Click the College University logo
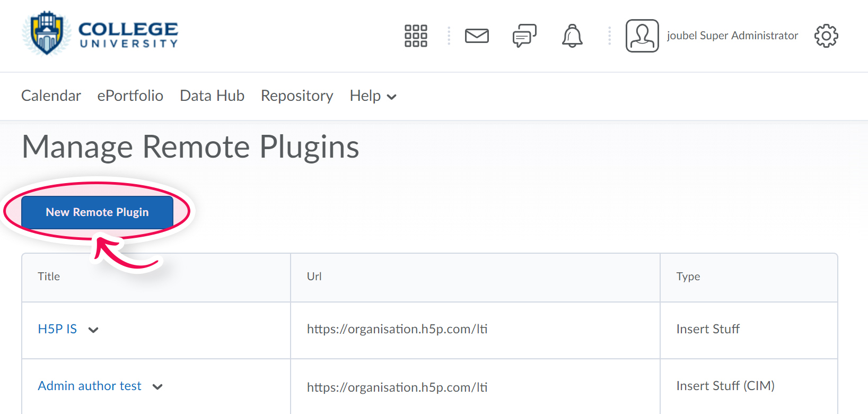The image size is (868, 414). [x=100, y=33]
